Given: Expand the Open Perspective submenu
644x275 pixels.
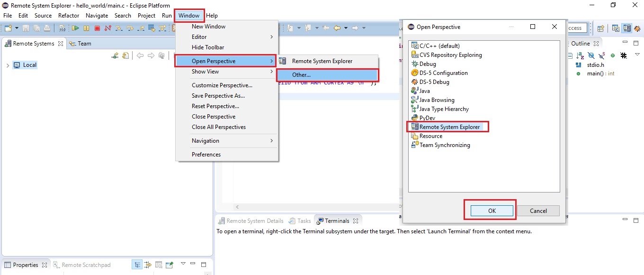Looking at the screenshot, I should tap(227, 61).
